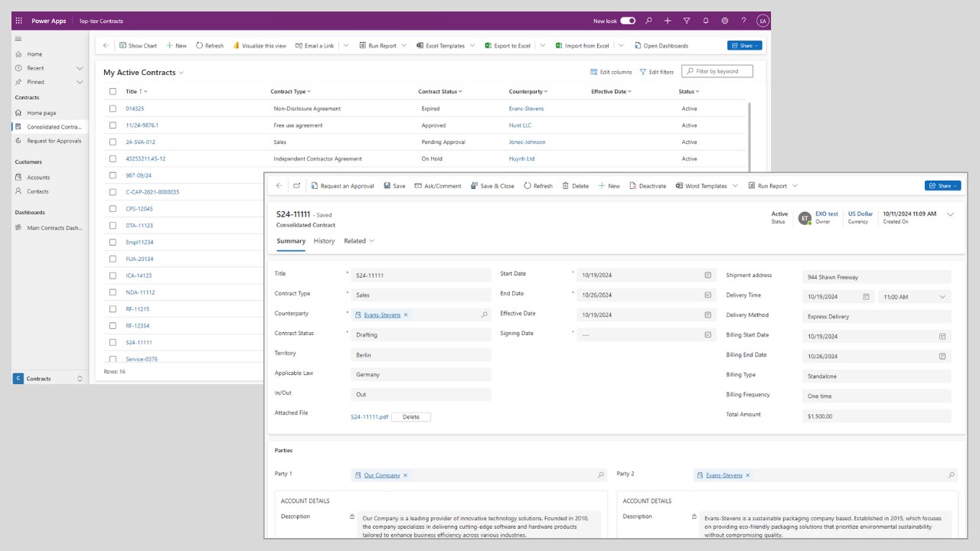Click Open Dashboards in the toolbar
Viewport: 980px width, 551px height.
(661, 46)
